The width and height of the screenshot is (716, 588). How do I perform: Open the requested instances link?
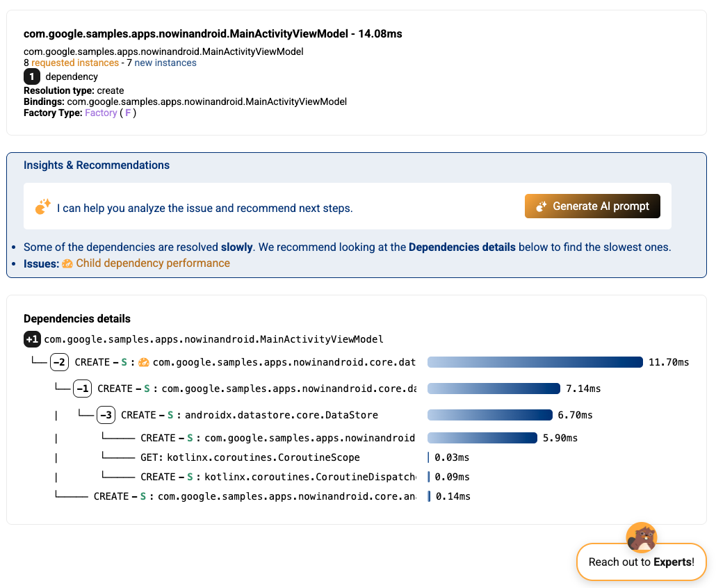(75, 63)
